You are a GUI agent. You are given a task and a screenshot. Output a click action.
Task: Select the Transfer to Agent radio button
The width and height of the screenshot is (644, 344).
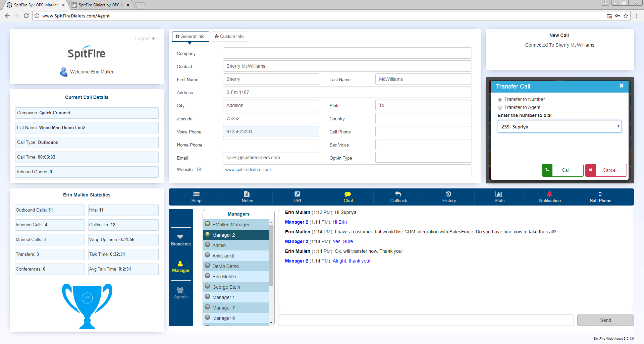tap(500, 108)
